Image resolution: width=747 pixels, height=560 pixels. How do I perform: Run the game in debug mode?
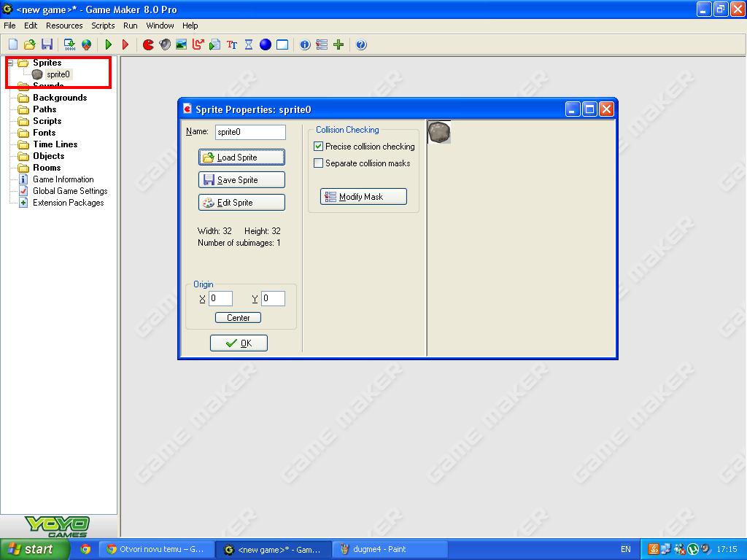tap(125, 44)
